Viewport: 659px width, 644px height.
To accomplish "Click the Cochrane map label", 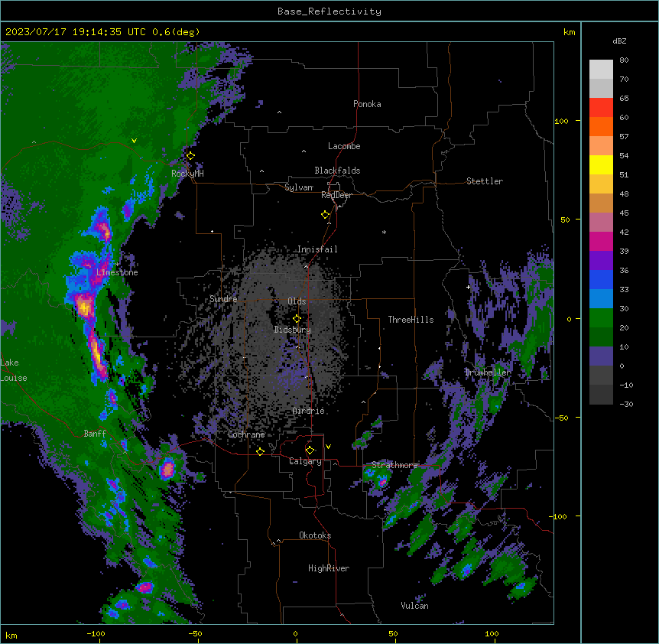I will [x=247, y=434].
